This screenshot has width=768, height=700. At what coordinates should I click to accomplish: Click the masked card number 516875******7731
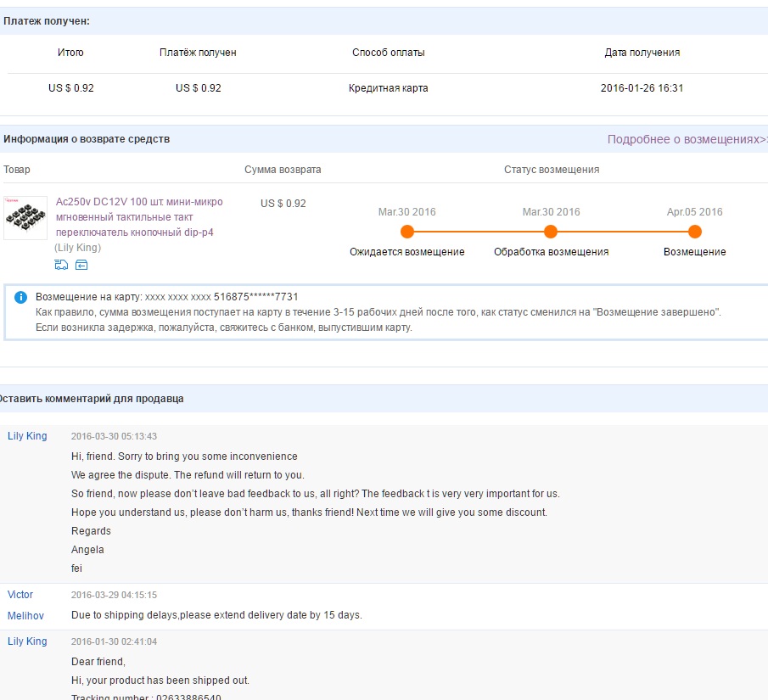coord(255,297)
